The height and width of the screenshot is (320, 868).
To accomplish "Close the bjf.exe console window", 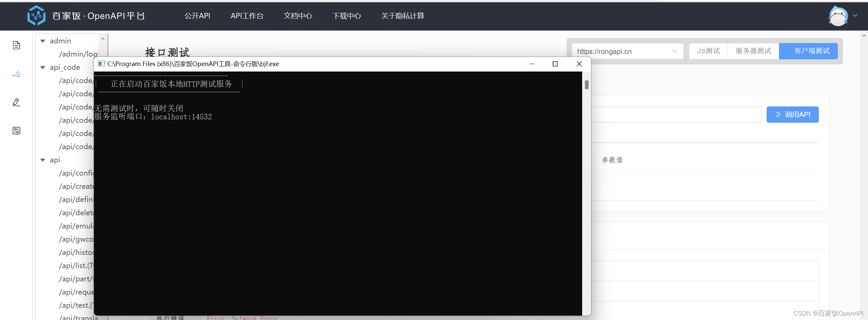I will [579, 64].
